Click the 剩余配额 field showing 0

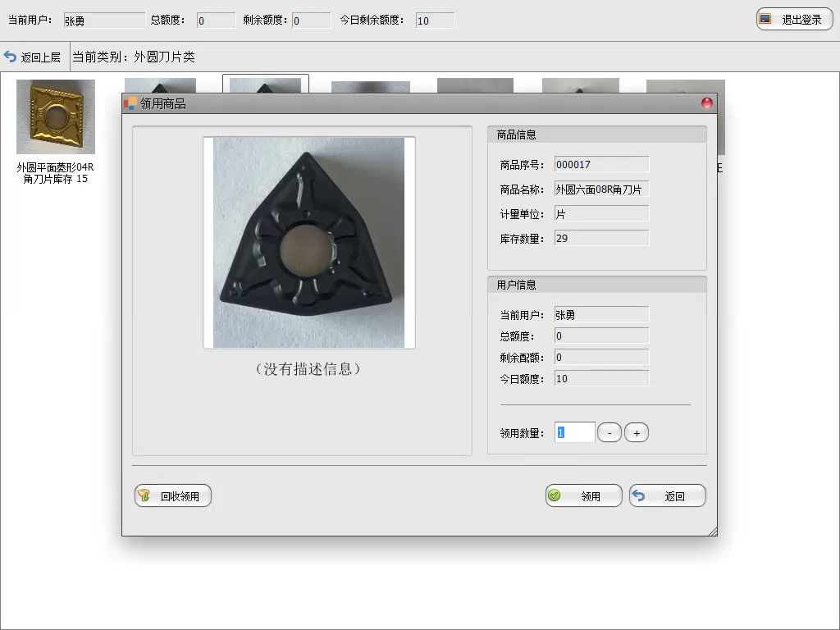tap(601, 358)
